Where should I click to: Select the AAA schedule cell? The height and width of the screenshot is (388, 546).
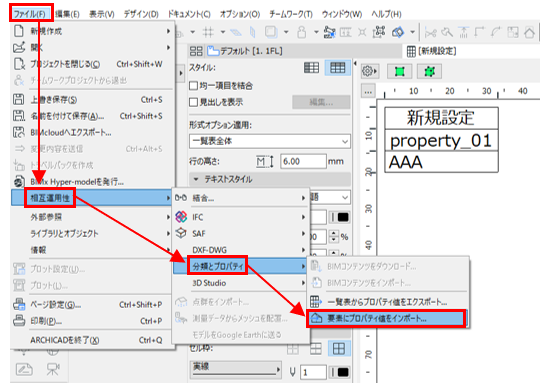coord(441,162)
